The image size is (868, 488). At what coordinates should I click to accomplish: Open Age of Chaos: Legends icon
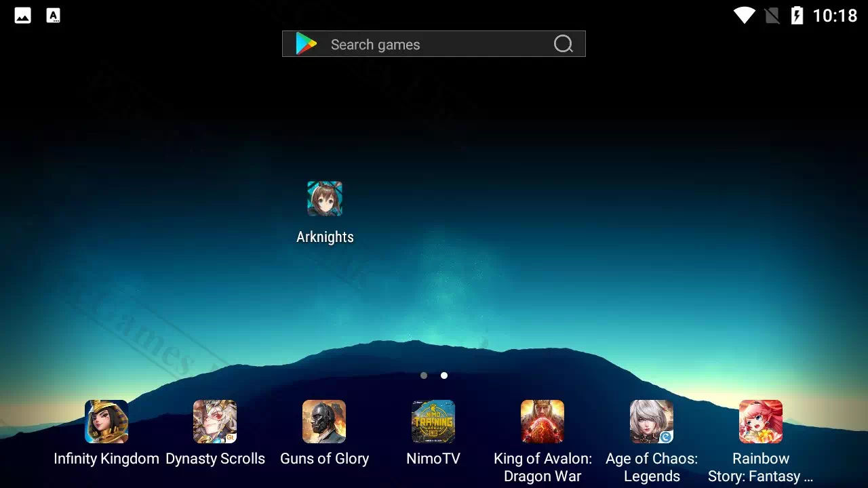tap(652, 422)
